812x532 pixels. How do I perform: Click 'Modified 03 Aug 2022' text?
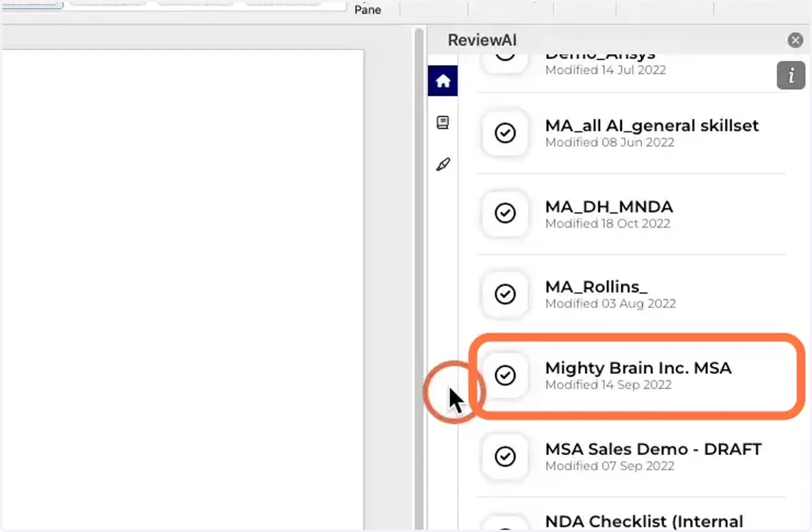click(610, 304)
